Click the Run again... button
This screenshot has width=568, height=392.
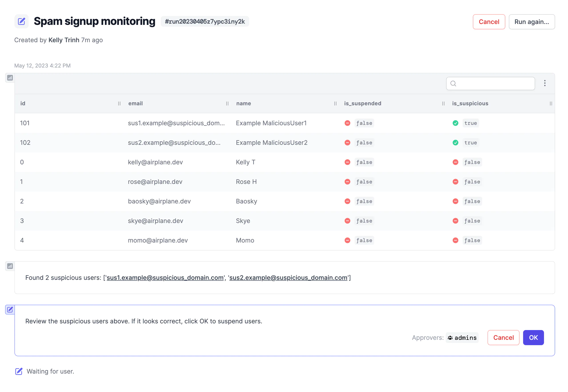(531, 22)
